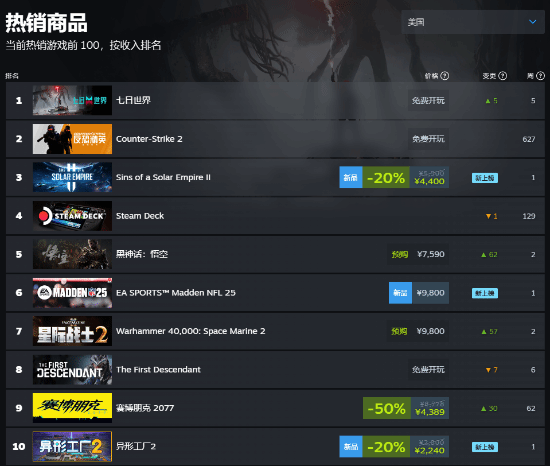Click the change column help icon
The height and width of the screenshot is (466, 550).
[x=502, y=76]
